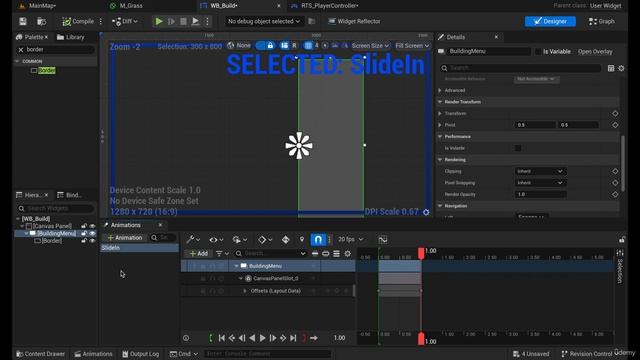Click the Hierarchy Search Widgets field
This screenshot has height=360, width=640.
click(x=56, y=209)
